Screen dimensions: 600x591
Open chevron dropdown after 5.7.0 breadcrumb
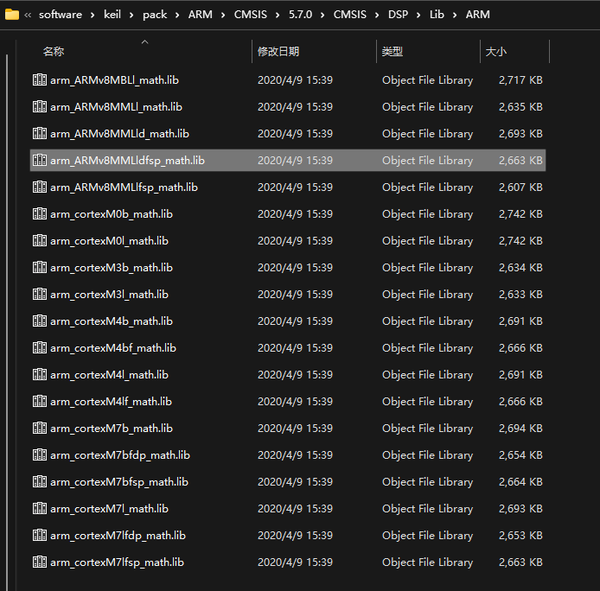point(323,15)
